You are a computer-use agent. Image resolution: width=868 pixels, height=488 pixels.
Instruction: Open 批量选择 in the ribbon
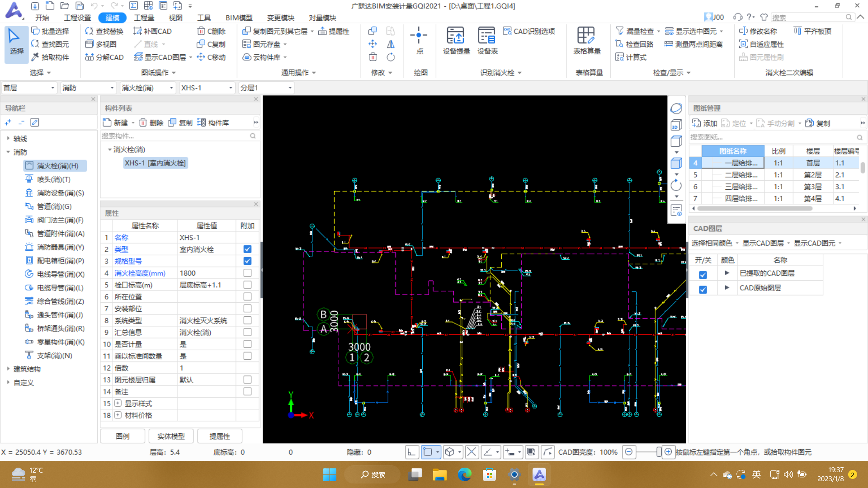point(50,31)
